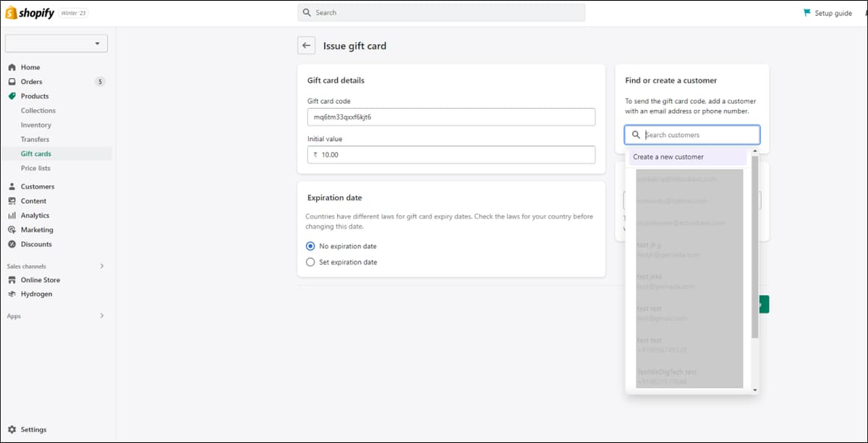
Task: Click the Initial value field
Action: (451, 155)
